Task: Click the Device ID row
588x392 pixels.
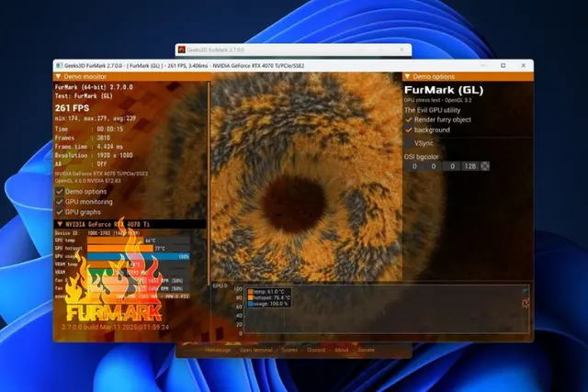Action: click(96, 233)
